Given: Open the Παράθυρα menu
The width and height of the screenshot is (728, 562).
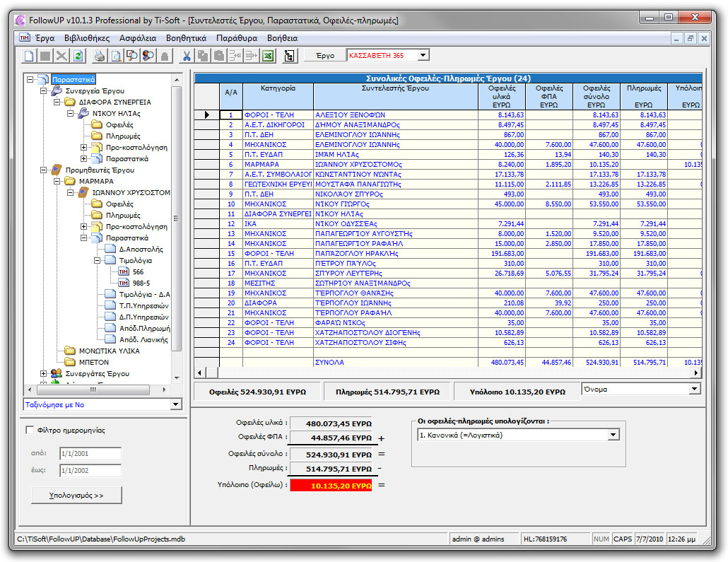Looking at the screenshot, I should click(x=237, y=37).
